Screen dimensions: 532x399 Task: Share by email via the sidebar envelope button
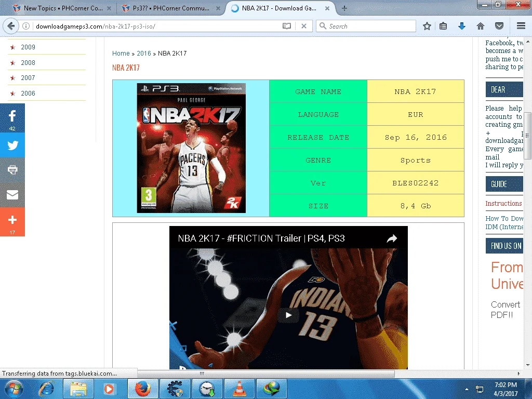tap(12, 195)
